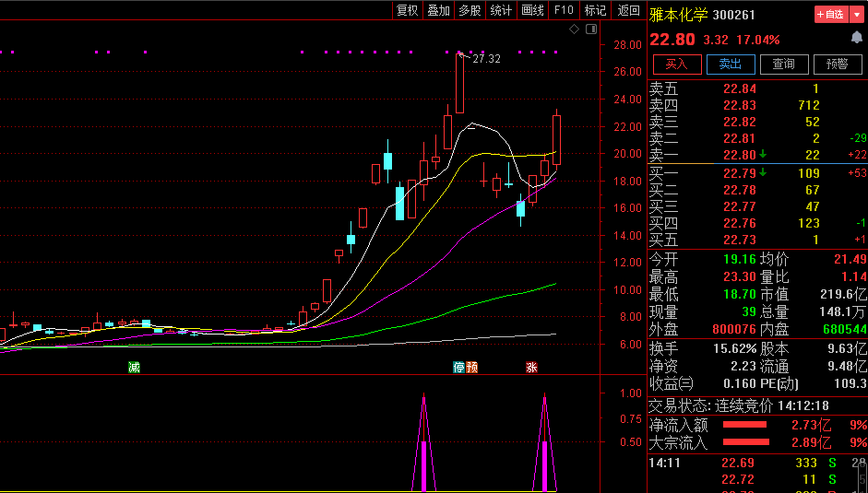Click 换手 value 15.62%
Screen dimensions: 868x493
click(734, 349)
